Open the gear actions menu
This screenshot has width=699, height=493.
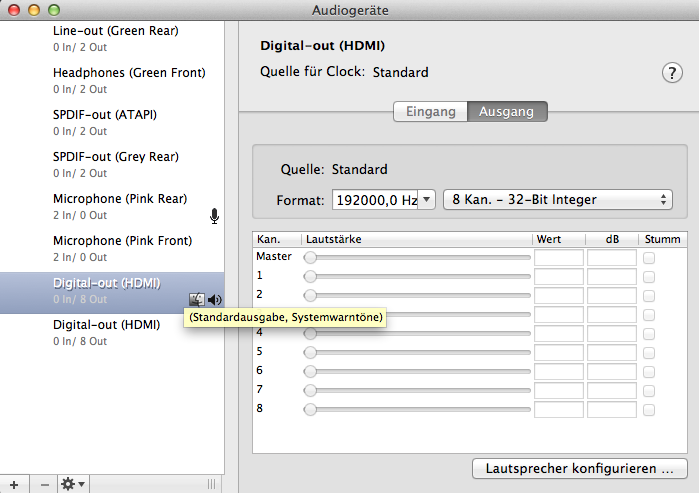[x=73, y=485]
